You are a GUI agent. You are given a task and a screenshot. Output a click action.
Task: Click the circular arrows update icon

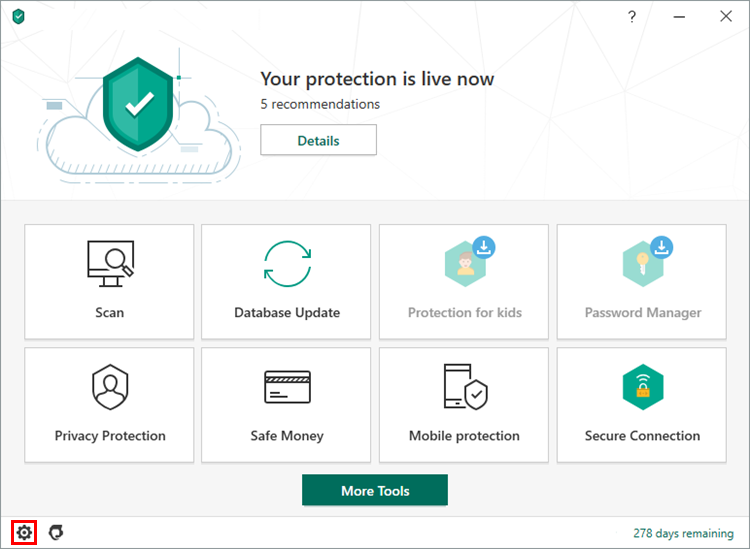(x=287, y=264)
